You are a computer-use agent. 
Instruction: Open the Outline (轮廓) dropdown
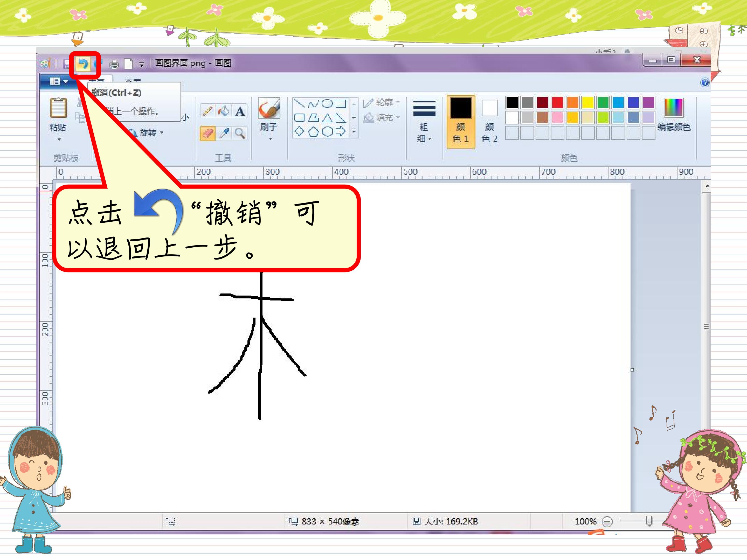[x=382, y=102]
